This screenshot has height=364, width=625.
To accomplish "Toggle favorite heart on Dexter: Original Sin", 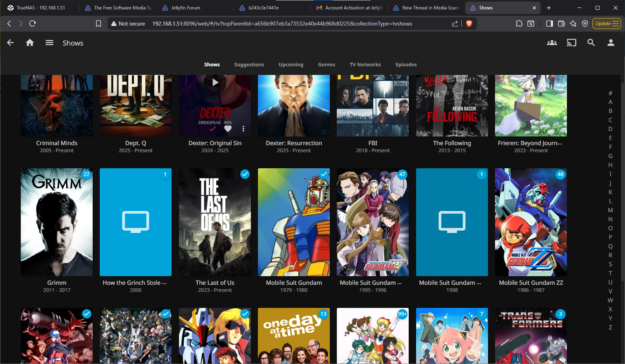I will tap(228, 129).
